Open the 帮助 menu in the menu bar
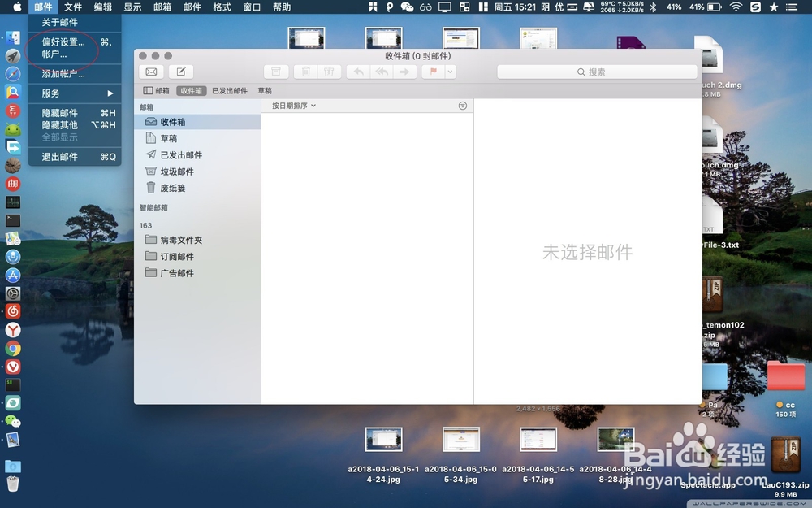This screenshot has width=812, height=508. pos(282,7)
